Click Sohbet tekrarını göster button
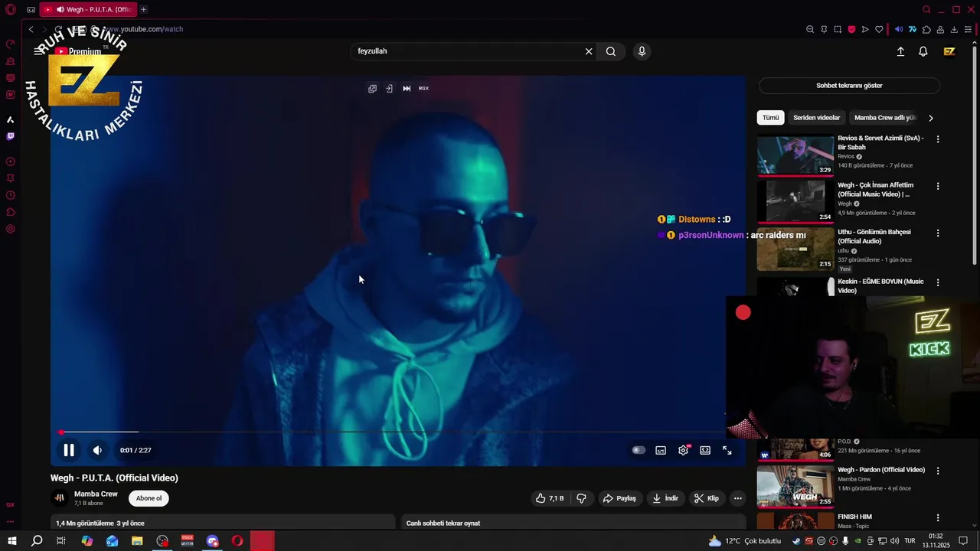This screenshot has height=551, width=980. tap(849, 86)
